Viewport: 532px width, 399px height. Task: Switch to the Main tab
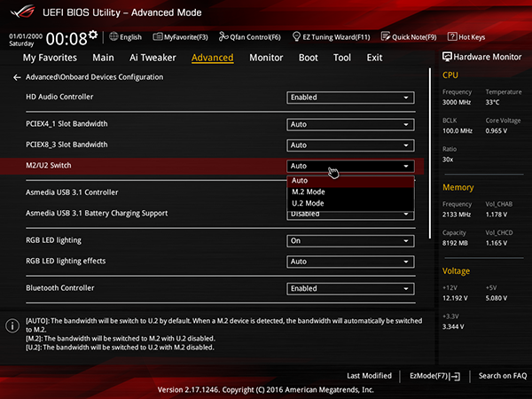(103, 58)
